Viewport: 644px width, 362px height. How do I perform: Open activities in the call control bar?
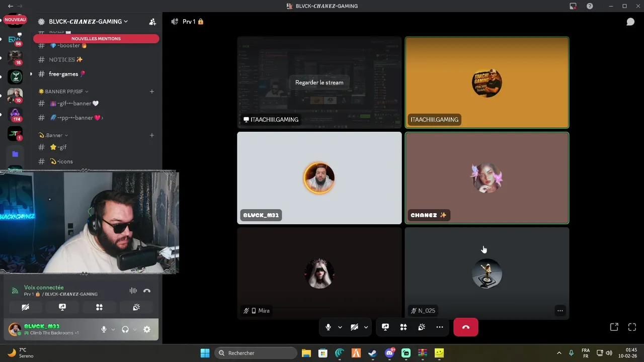(404, 327)
